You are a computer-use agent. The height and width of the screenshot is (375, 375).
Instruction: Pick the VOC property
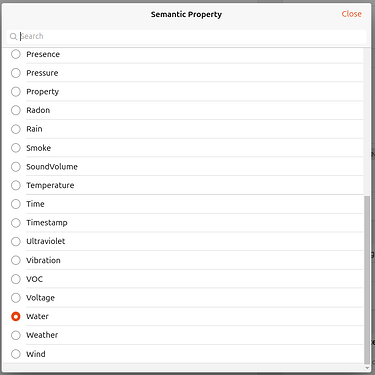(x=16, y=279)
